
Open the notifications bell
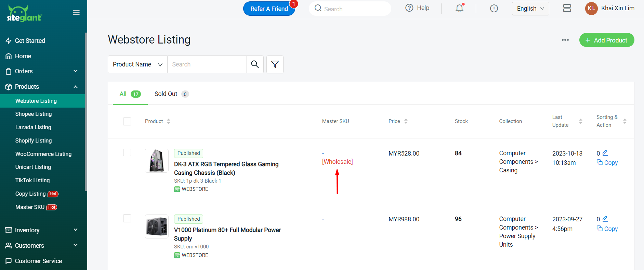[459, 8]
